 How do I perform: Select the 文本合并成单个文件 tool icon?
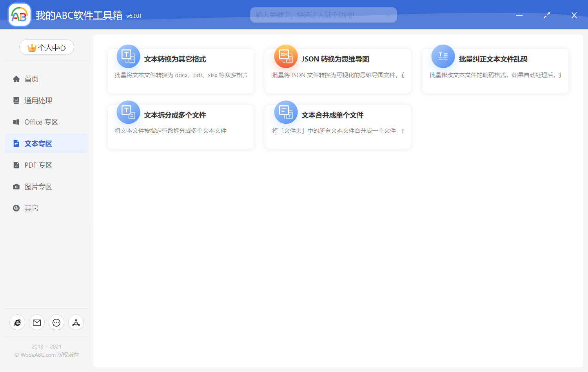pos(285,112)
